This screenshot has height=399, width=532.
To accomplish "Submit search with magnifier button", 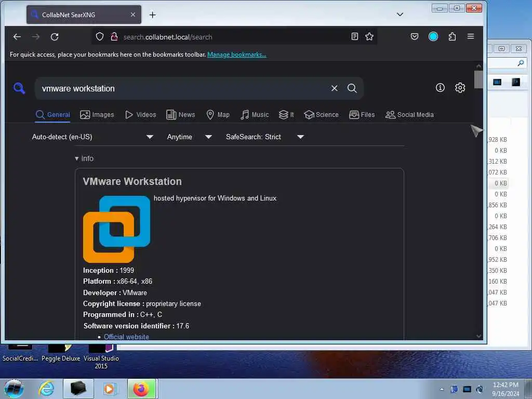I will 352,88.
